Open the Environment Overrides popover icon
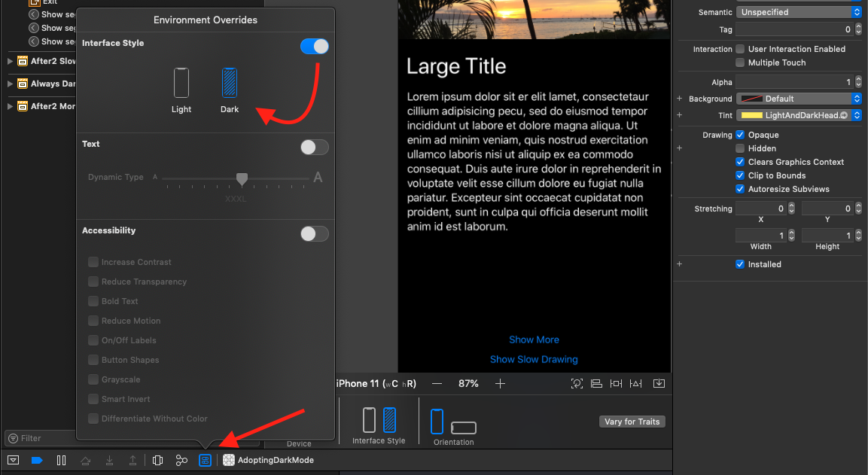Viewport: 868px width, 475px height. pyautogui.click(x=205, y=460)
